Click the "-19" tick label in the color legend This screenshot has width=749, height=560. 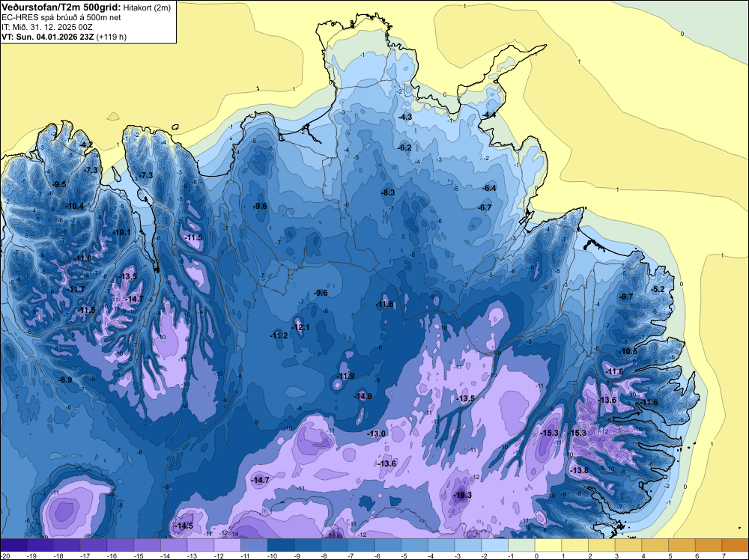(32, 556)
